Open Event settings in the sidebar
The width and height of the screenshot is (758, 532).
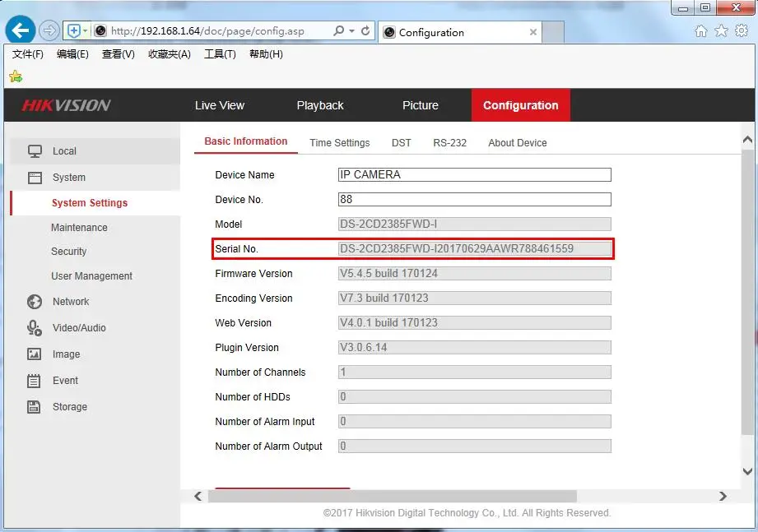pos(65,381)
